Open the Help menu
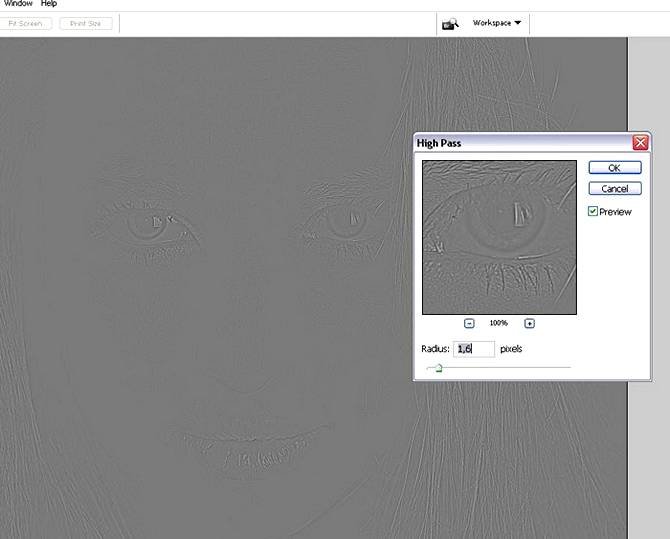 coord(49,4)
